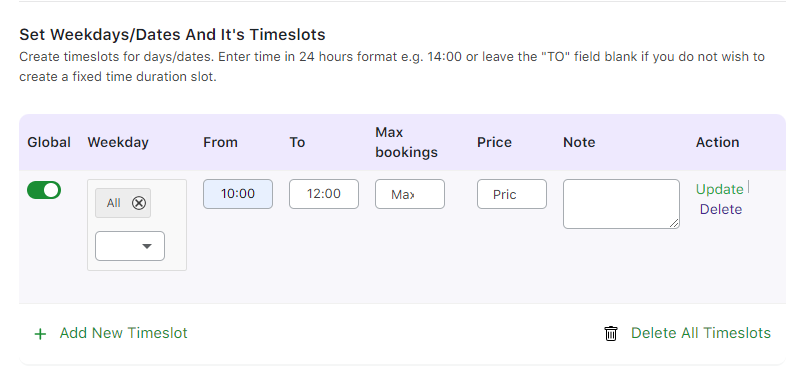Focus the From time field showing 10:00
Viewport: 791px width, 370px height.
point(238,194)
